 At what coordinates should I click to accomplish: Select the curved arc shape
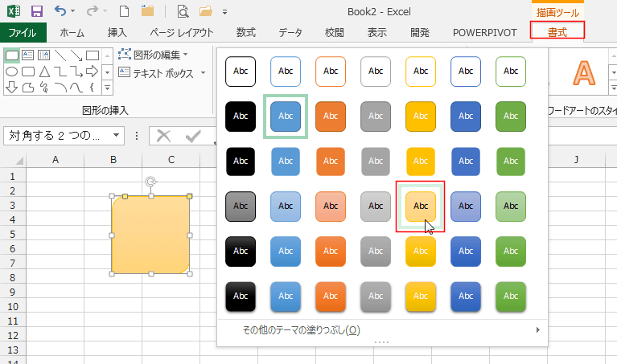pyautogui.click(x=60, y=88)
